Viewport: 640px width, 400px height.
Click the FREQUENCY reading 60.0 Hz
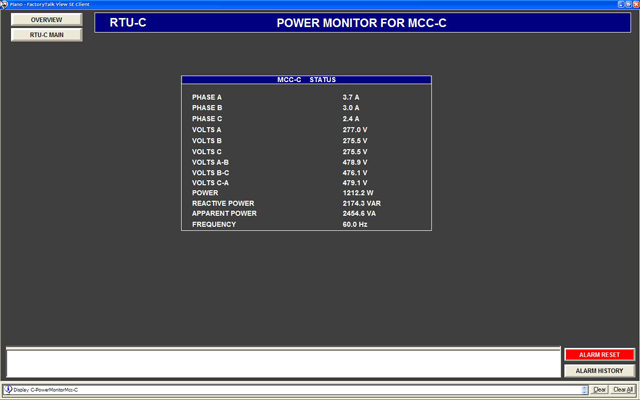pyautogui.click(x=355, y=224)
